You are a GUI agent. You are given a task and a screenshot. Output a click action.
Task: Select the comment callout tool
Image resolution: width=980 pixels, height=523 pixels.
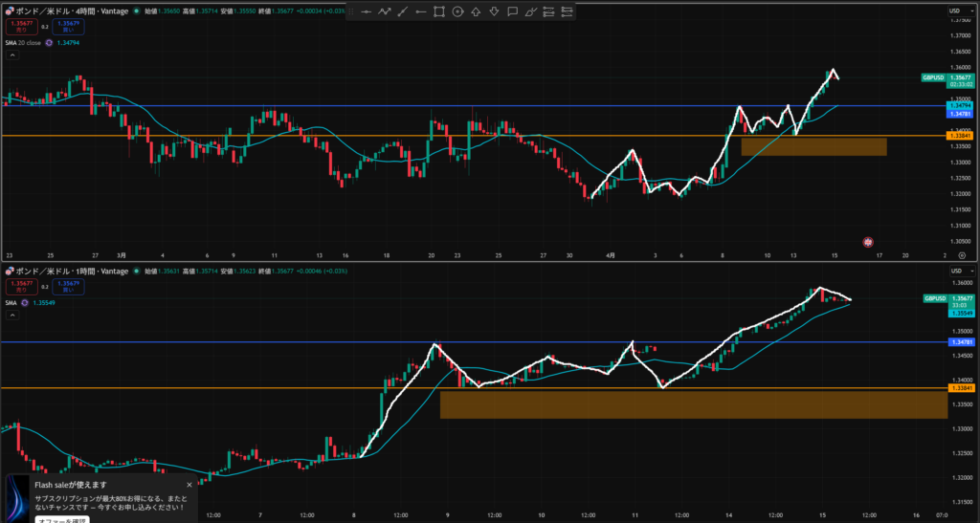pyautogui.click(x=512, y=11)
